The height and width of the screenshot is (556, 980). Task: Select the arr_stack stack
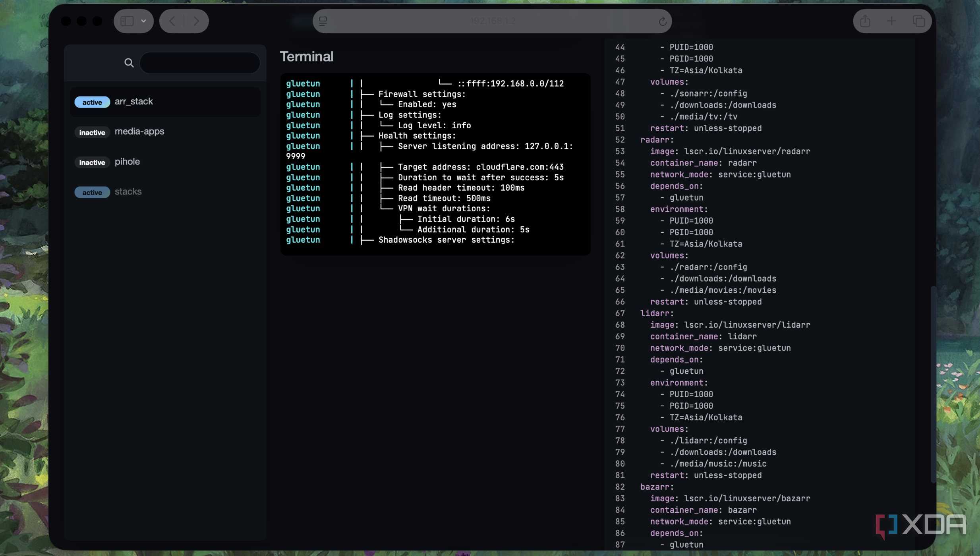tap(165, 102)
